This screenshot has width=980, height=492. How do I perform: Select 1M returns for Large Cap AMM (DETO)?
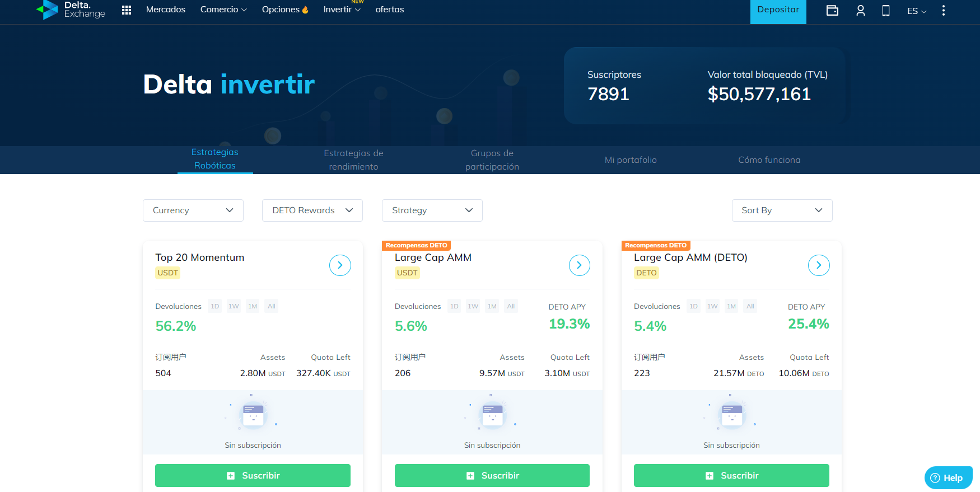click(731, 306)
